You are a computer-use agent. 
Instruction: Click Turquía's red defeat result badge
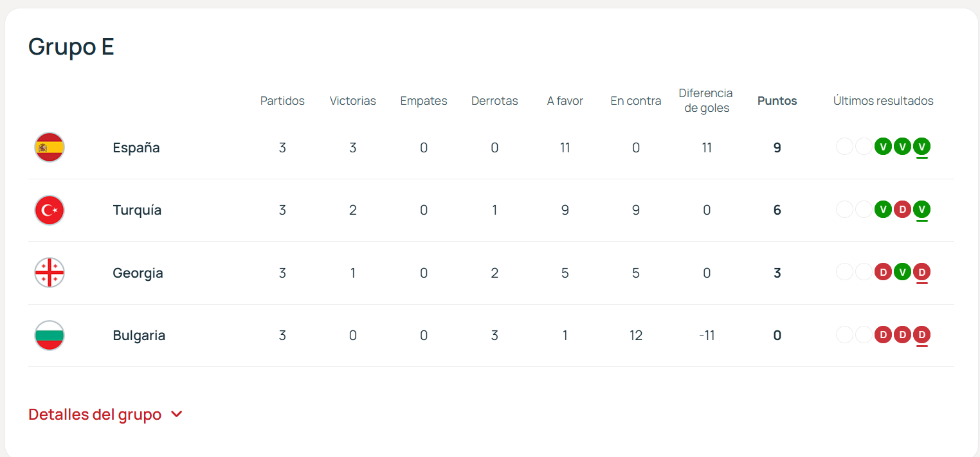click(x=902, y=210)
